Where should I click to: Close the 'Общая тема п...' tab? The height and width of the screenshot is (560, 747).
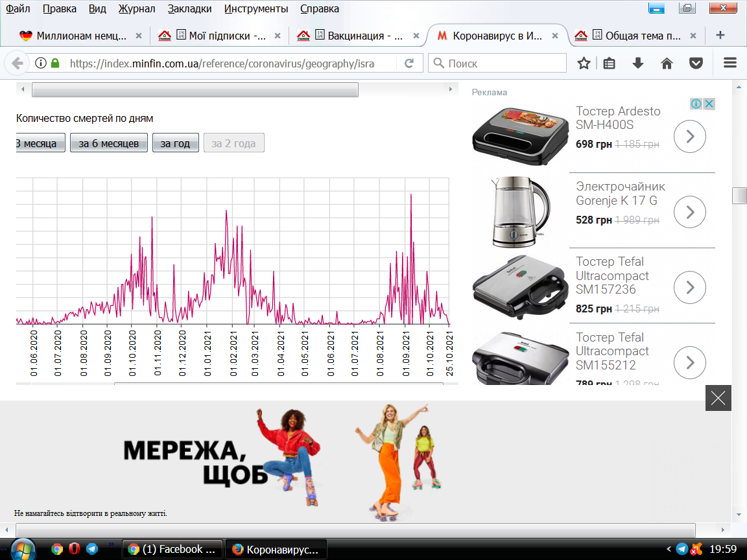tap(693, 36)
